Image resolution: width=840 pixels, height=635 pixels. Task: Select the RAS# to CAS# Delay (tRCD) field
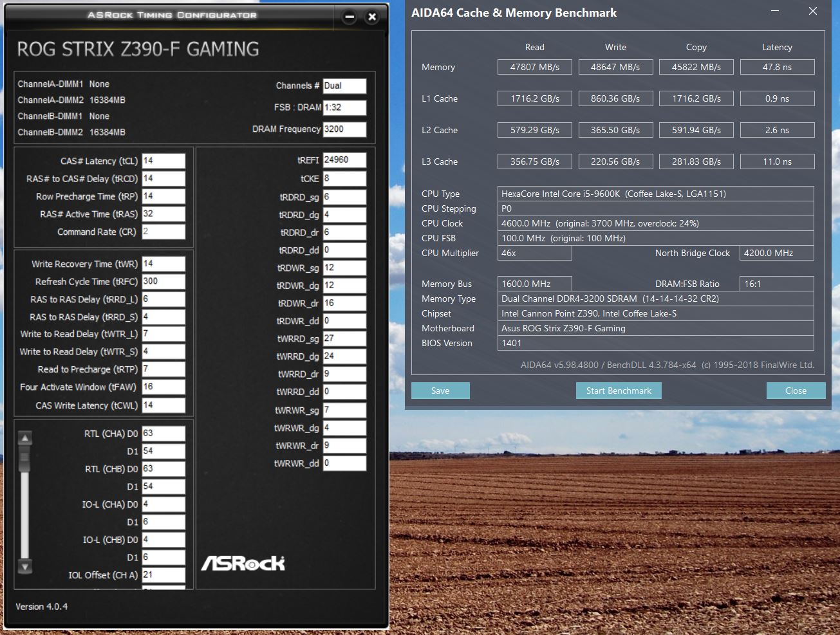pos(163,178)
